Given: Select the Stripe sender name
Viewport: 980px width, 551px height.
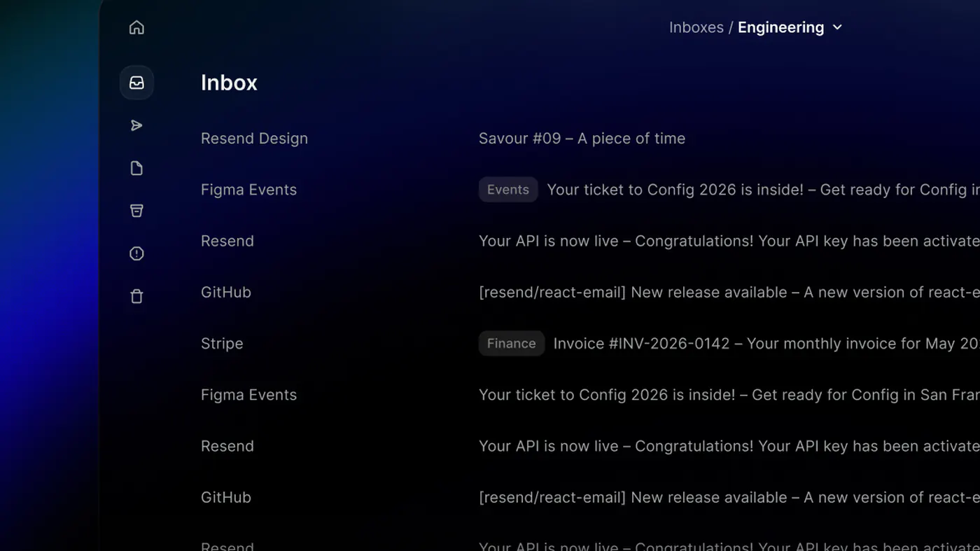Looking at the screenshot, I should pyautogui.click(x=222, y=344).
